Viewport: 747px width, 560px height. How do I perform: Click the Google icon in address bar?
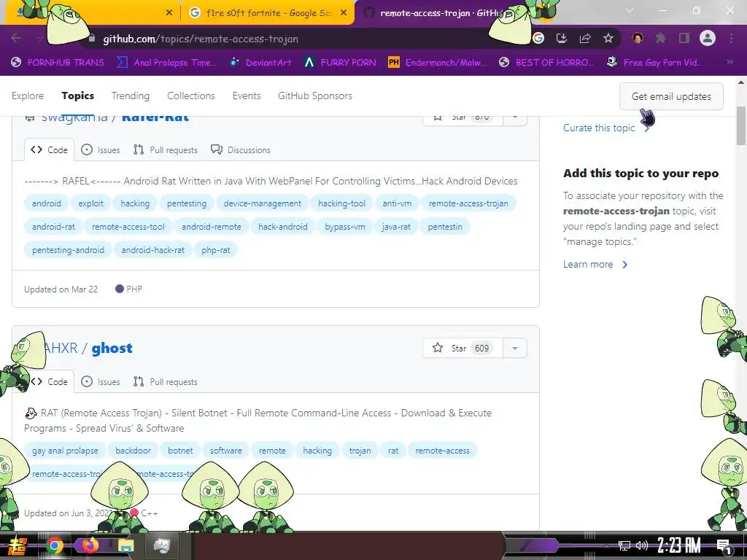point(538,39)
